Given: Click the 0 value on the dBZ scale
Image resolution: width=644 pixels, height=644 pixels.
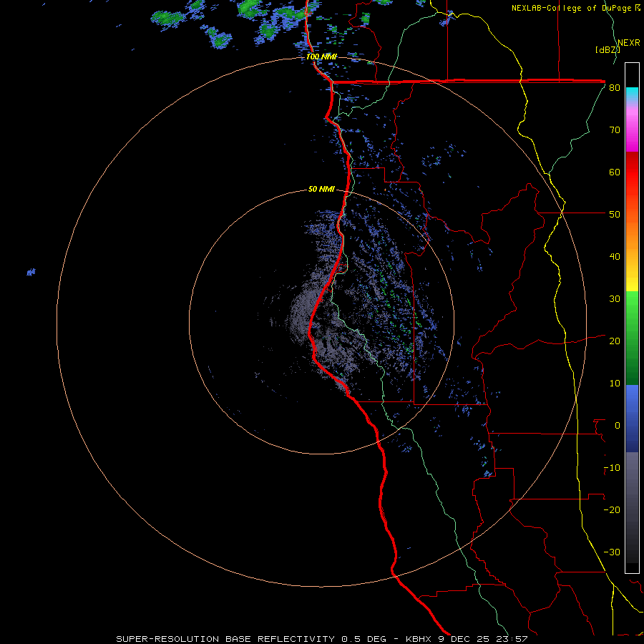Looking at the screenshot, I should (x=618, y=426).
